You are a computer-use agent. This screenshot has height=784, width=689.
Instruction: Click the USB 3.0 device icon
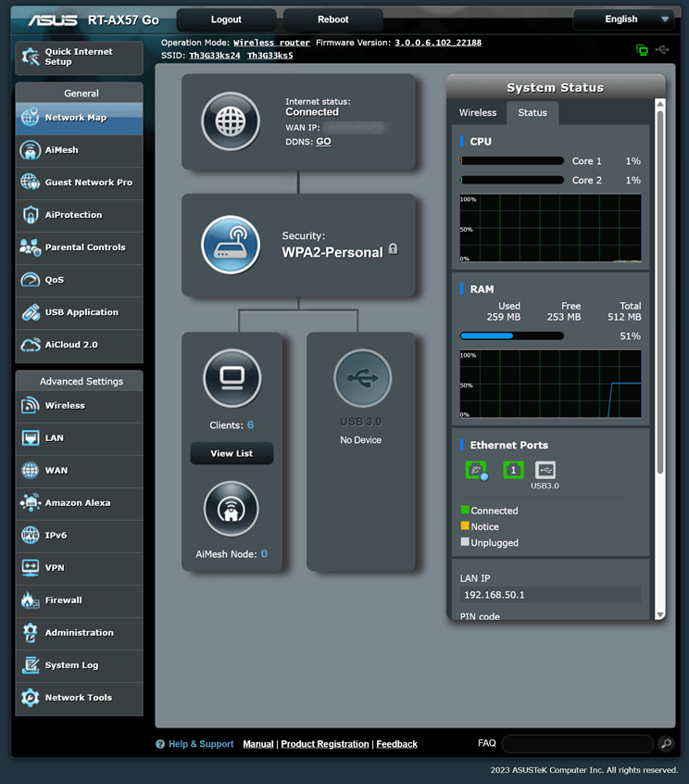click(x=362, y=378)
